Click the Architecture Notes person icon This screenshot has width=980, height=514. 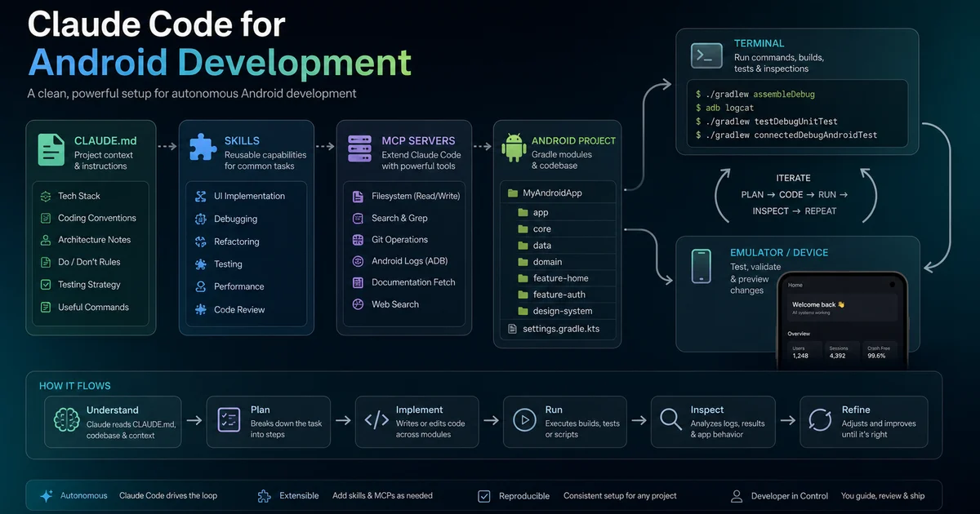(x=45, y=240)
